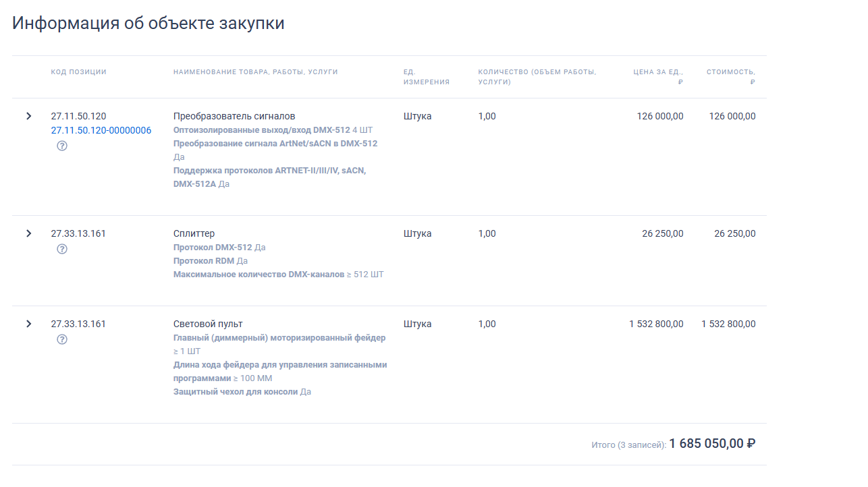Click quantity 1,00 in Световой пульт row
Image resolution: width=868 pixels, height=487 pixels.
(x=487, y=324)
